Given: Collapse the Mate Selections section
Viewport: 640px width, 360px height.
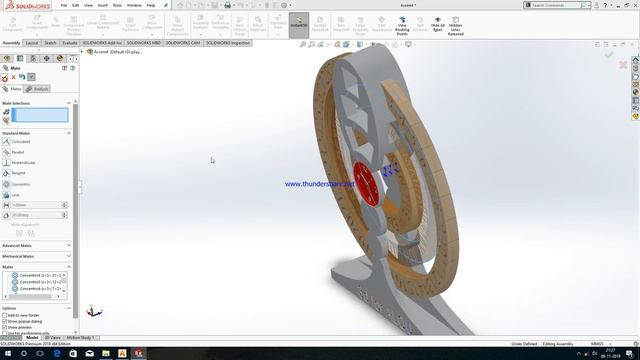Looking at the screenshot, I should (69, 103).
